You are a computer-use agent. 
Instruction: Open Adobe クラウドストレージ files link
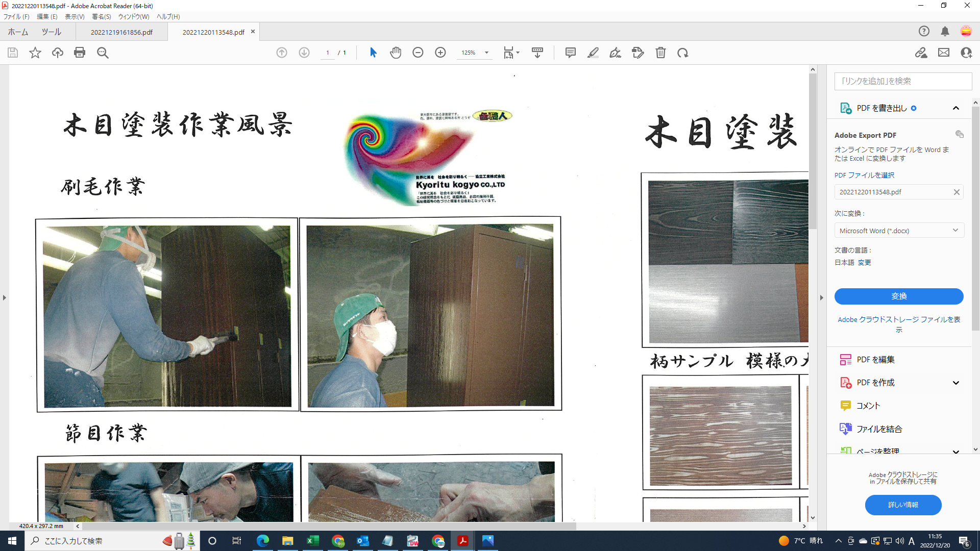click(899, 324)
